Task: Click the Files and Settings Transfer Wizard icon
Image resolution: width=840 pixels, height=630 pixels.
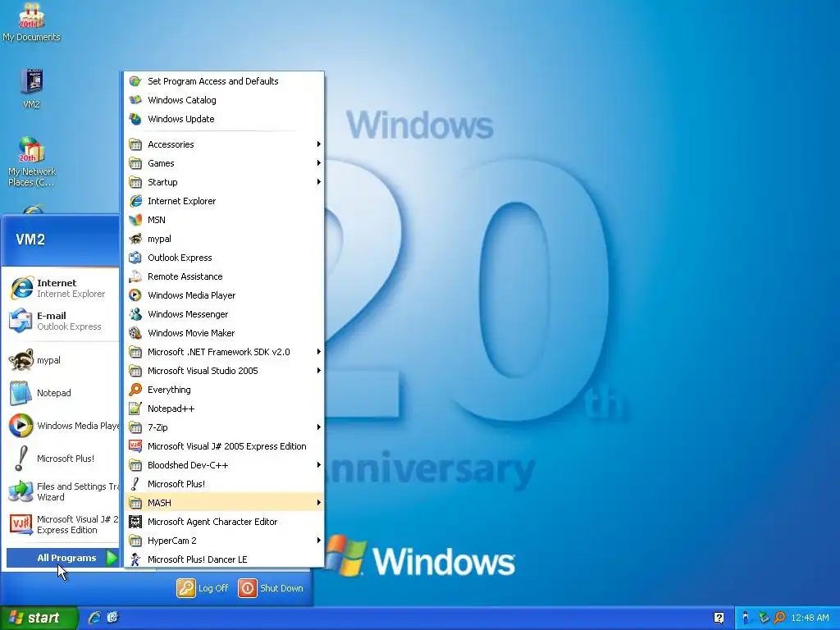Action: pyautogui.click(x=21, y=491)
